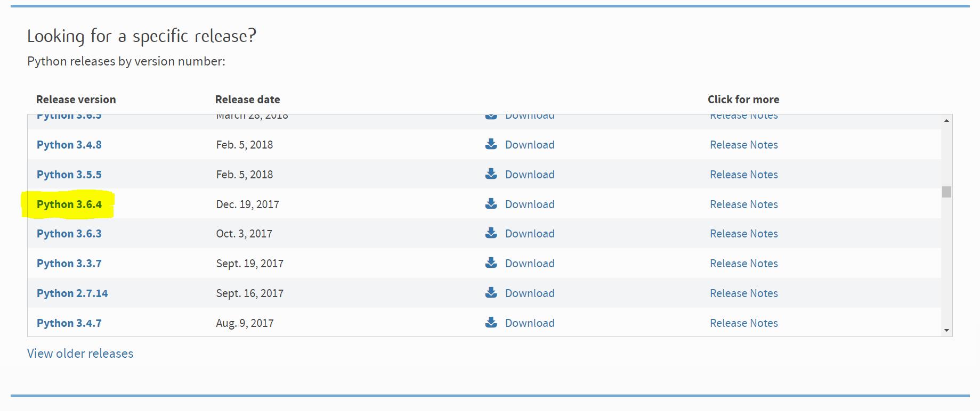Image resolution: width=980 pixels, height=411 pixels.
Task: Click download icon for Python 3.6.3
Action: point(491,233)
